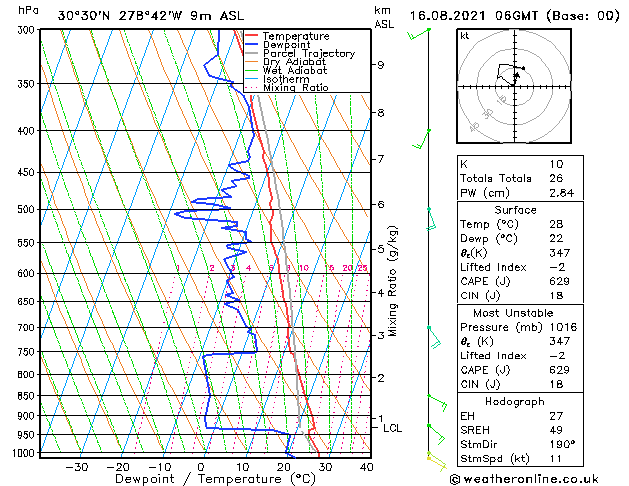Click the 500 hPa pressure label
629x486 pixels.
28,209
